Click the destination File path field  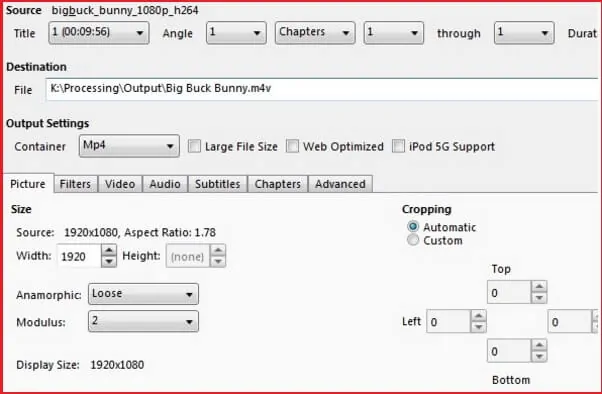[322, 89]
